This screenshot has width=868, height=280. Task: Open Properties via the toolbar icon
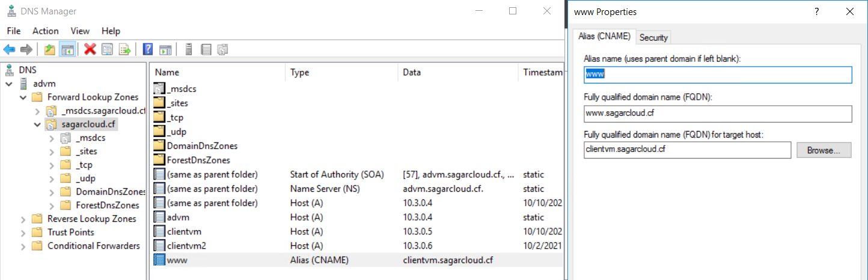pyautogui.click(x=107, y=49)
